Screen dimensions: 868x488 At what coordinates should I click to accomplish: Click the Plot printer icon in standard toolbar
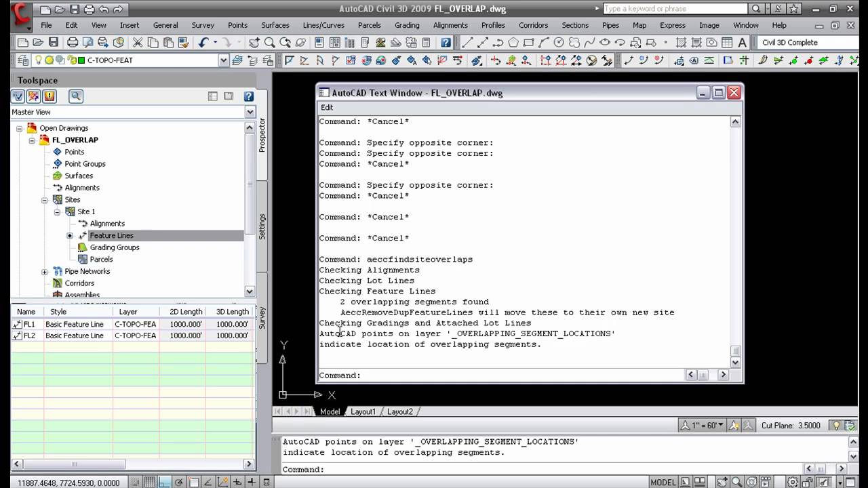[73, 42]
